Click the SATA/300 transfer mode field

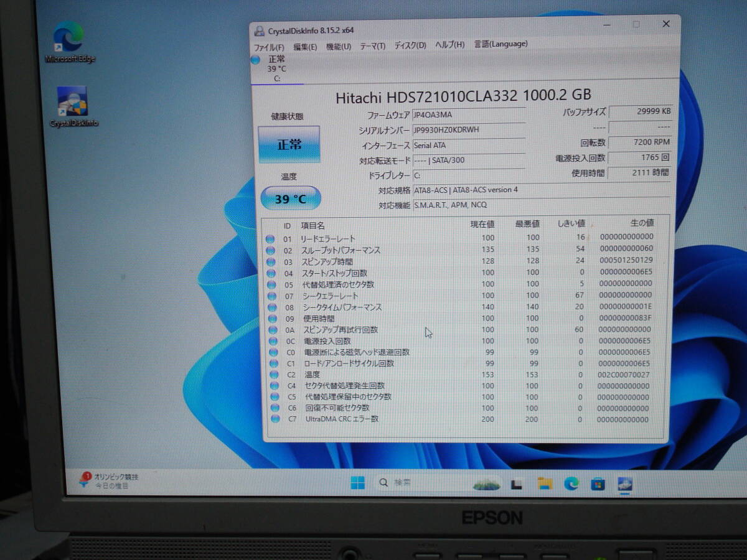click(468, 160)
